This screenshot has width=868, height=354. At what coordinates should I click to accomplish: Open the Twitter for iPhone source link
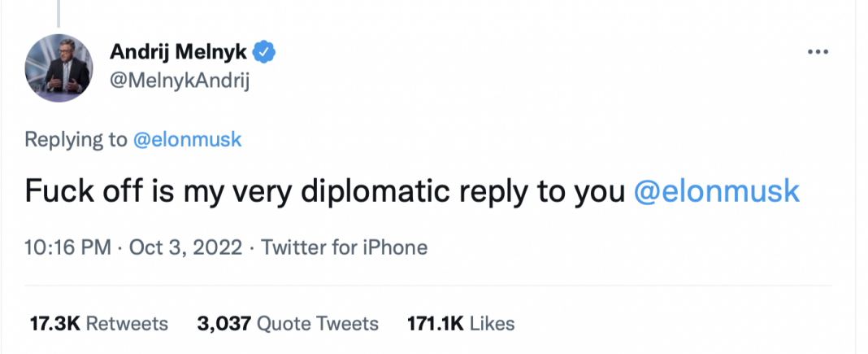click(x=342, y=247)
